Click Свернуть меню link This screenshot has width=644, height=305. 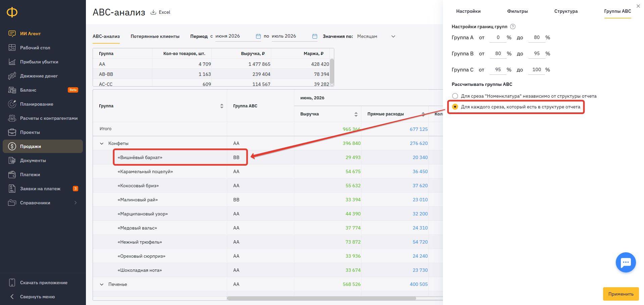(x=38, y=297)
